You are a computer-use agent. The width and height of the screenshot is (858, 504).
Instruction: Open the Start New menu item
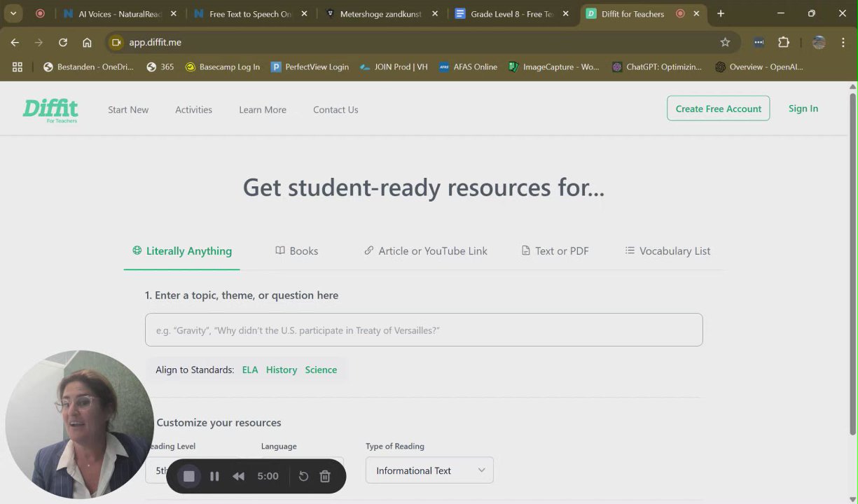tap(128, 110)
